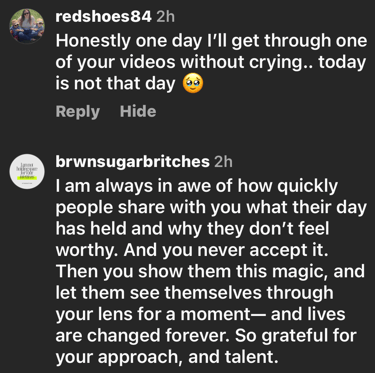Click the word "worthy." in the second comment
375x373 pixels.
87,250
